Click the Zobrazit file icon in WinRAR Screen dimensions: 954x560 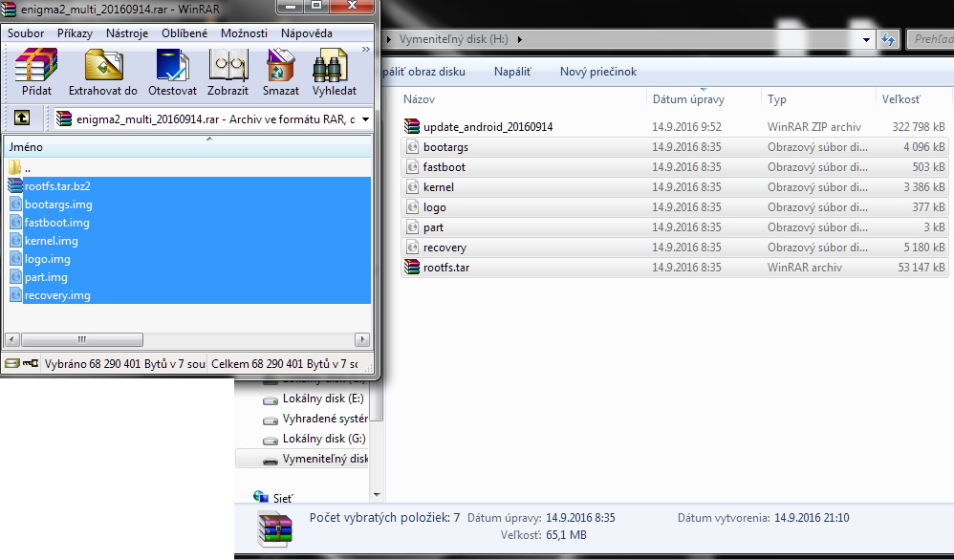click(228, 72)
